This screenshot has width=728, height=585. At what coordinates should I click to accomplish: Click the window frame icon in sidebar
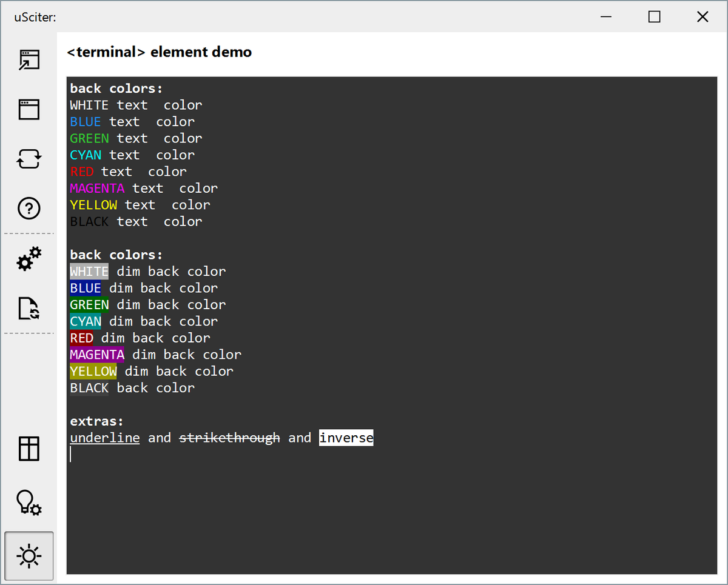[29, 110]
